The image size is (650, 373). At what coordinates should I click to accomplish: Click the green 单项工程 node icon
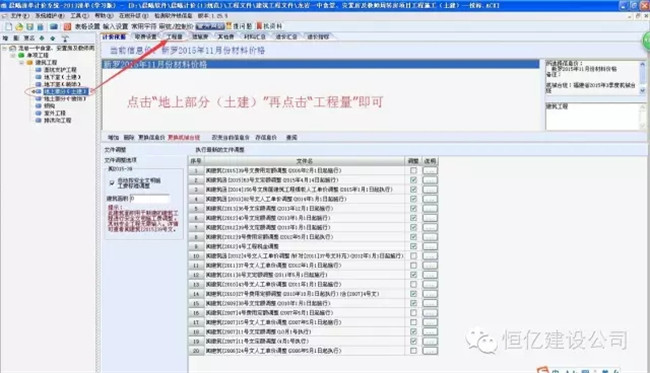pyautogui.click(x=21, y=55)
